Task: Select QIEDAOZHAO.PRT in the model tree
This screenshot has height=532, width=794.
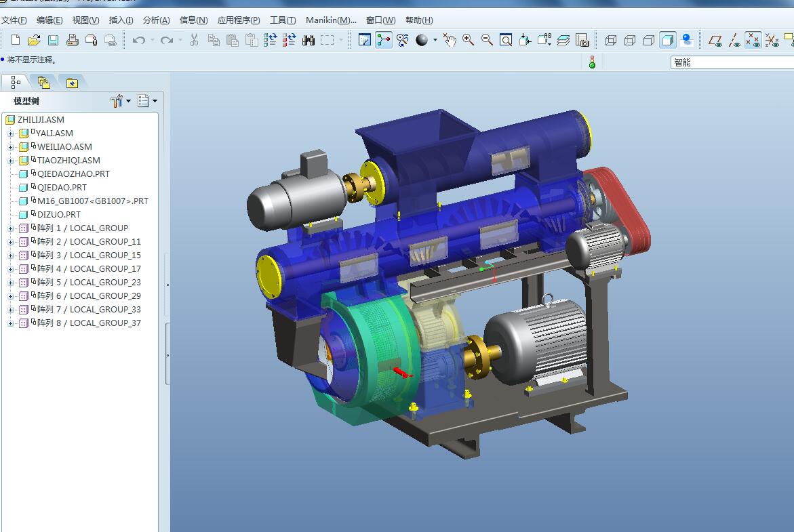Action: click(73, 173)
